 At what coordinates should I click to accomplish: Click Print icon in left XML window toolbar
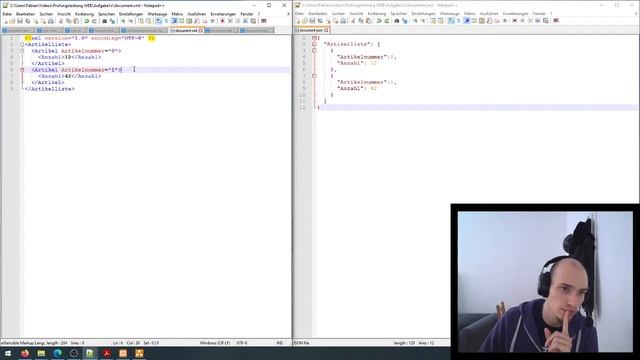[x=51, y=21]
